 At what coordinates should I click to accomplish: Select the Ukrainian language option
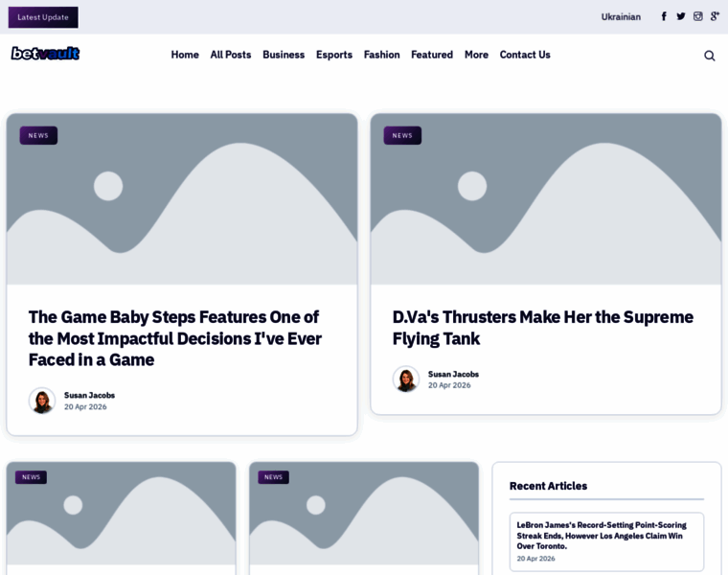tap(621, 17)
